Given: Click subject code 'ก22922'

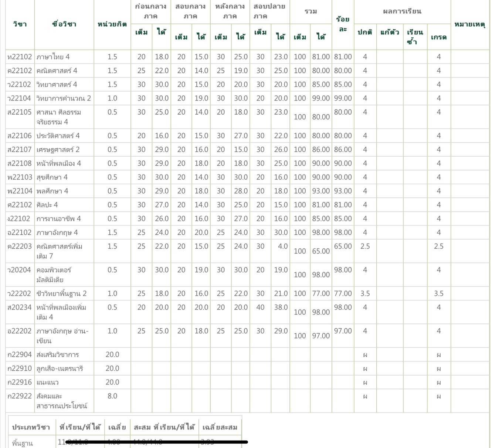Looking at the screenshot, I should click(x=20, y=396).
